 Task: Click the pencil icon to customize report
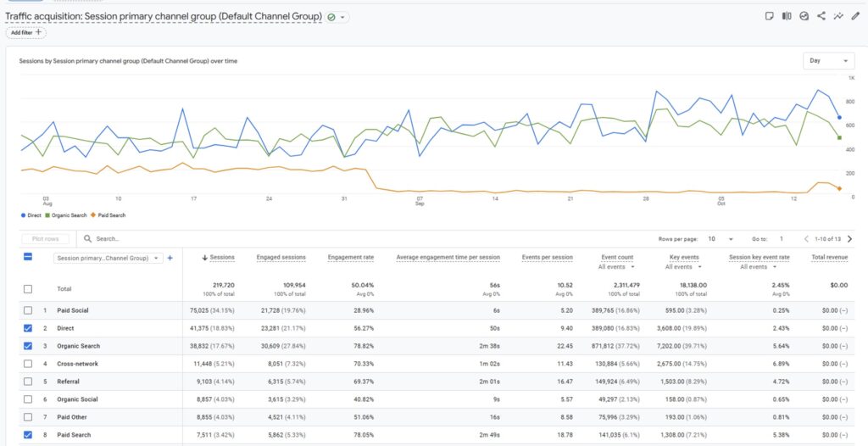pos(855,16)
